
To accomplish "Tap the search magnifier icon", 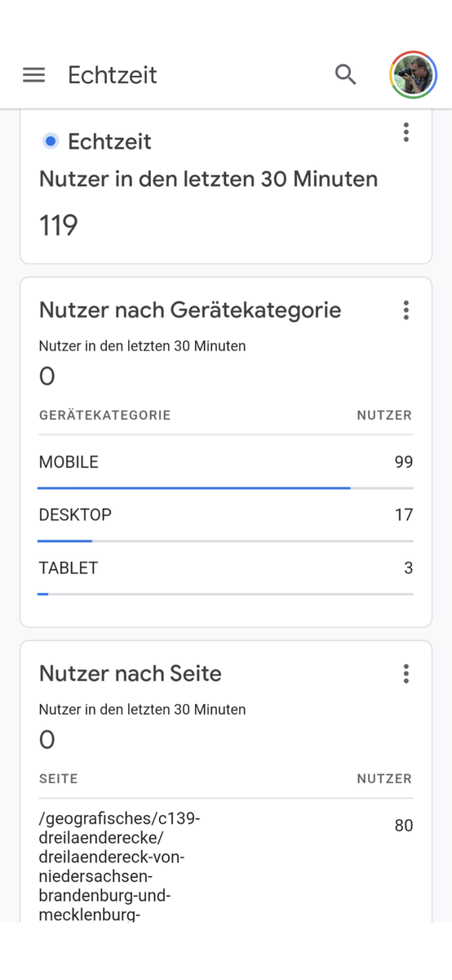I will 346,74.
